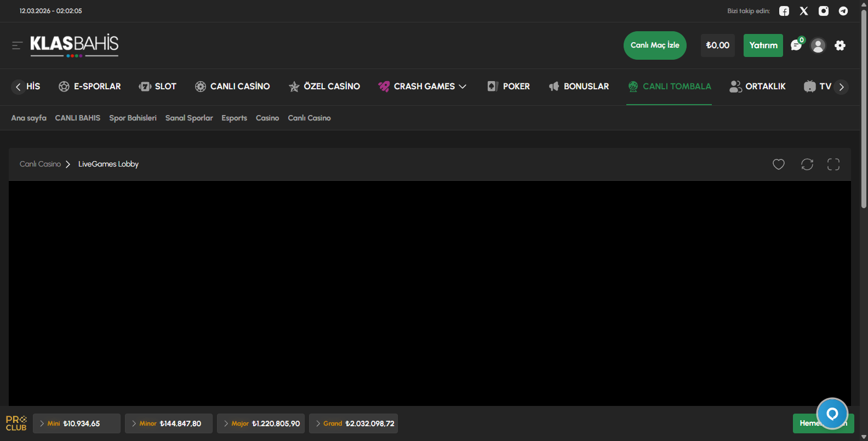
Task: Open the messages chat bubble icon
Action: (796, 45)
